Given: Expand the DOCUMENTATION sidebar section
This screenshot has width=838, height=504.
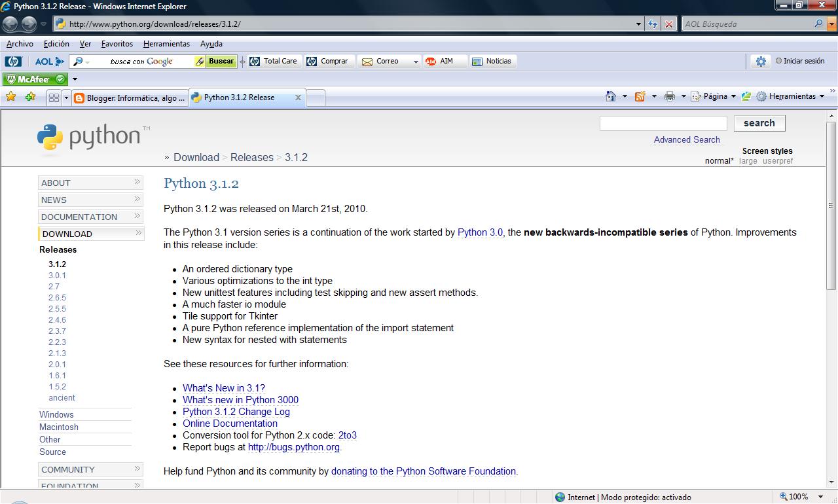Looking at the screenshot, I should point(91,217).
